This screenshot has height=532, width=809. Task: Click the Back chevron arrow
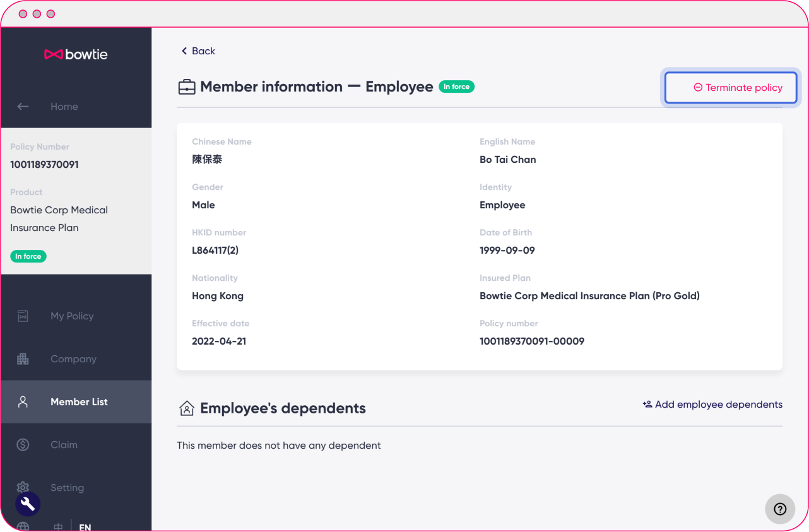(184, 51)
